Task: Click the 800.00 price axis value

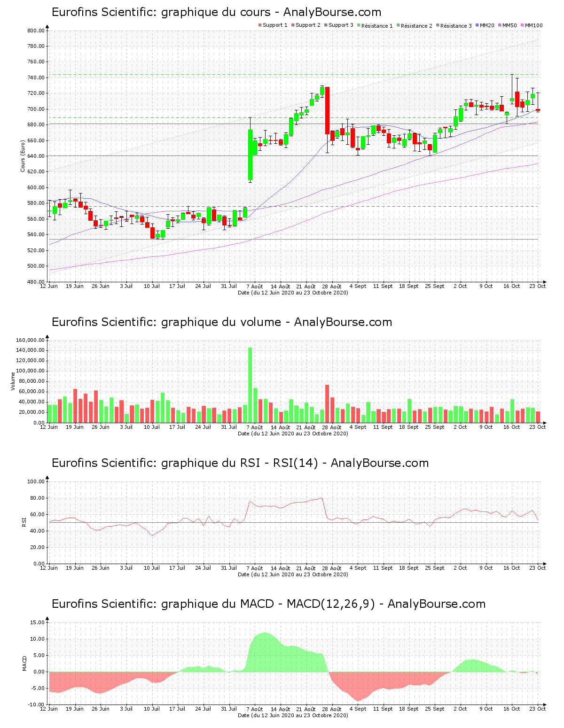Action: (x=36, y=31)
